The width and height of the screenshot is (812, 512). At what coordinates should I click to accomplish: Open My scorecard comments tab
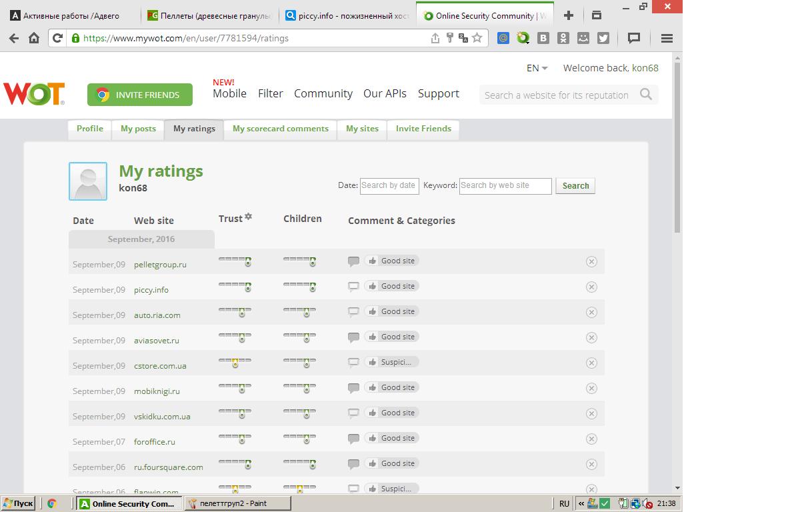coord(281,129)
